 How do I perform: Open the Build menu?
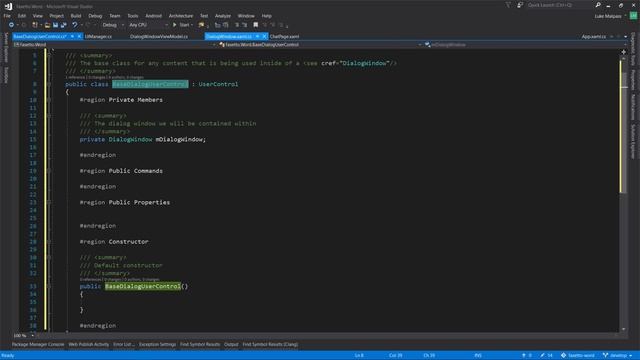point(76,16)
